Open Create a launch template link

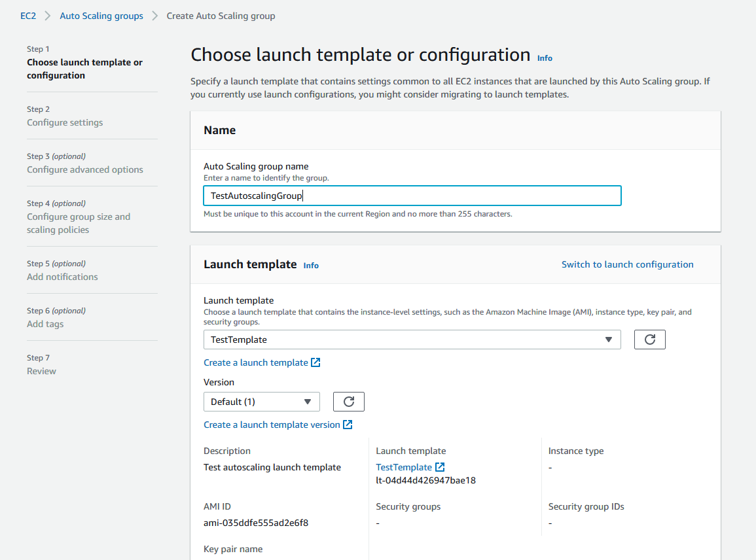click(256, 362)
